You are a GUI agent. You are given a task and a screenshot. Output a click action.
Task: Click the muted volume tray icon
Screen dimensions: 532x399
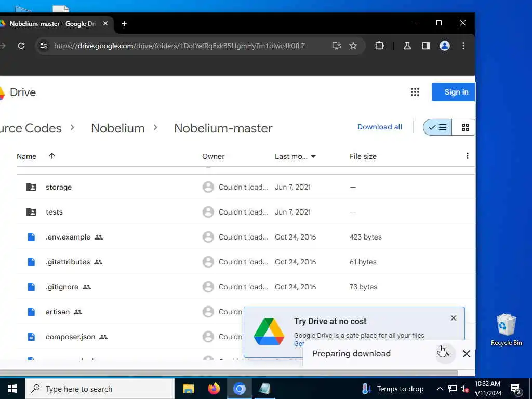pos(464,389)
